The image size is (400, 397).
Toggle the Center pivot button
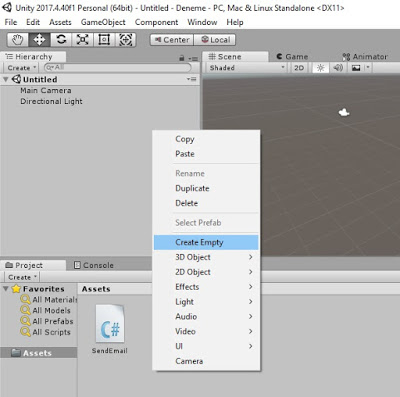point(172,40)
